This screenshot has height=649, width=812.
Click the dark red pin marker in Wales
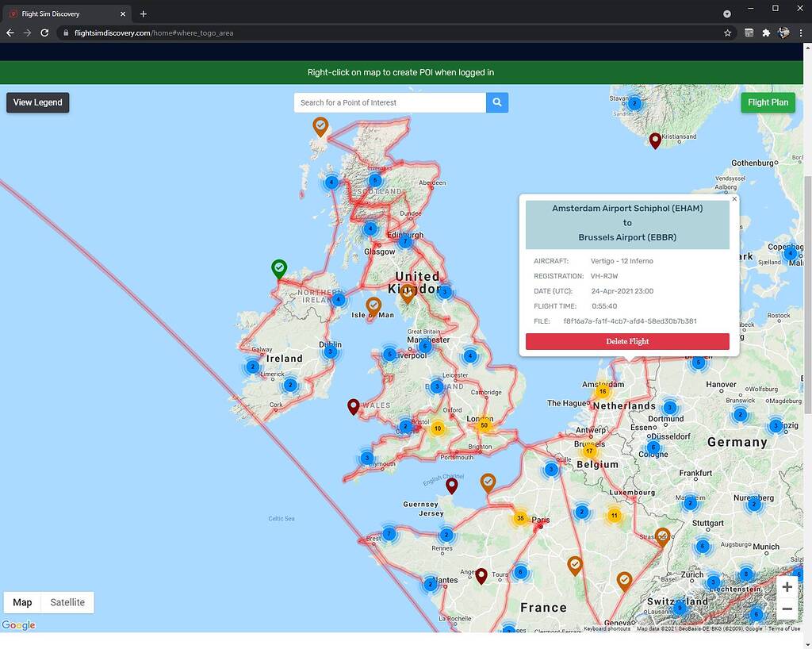point(354,406)
